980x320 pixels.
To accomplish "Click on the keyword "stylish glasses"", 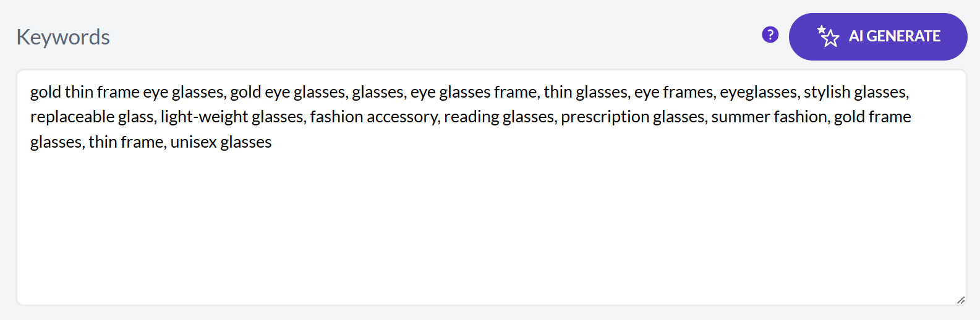I will [855, 92].
